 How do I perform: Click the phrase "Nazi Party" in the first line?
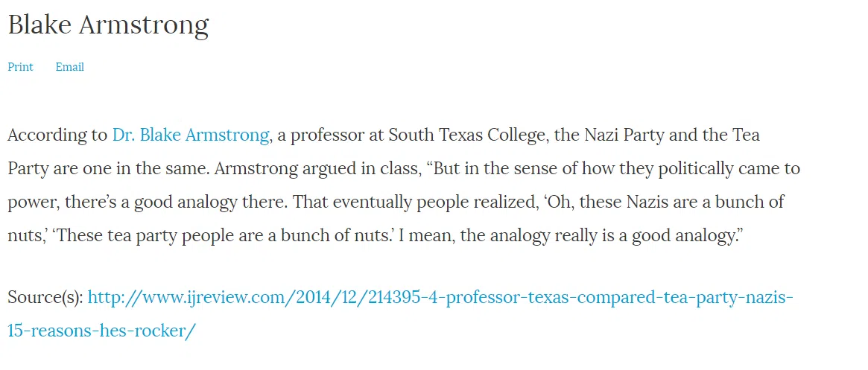point(624,135)
